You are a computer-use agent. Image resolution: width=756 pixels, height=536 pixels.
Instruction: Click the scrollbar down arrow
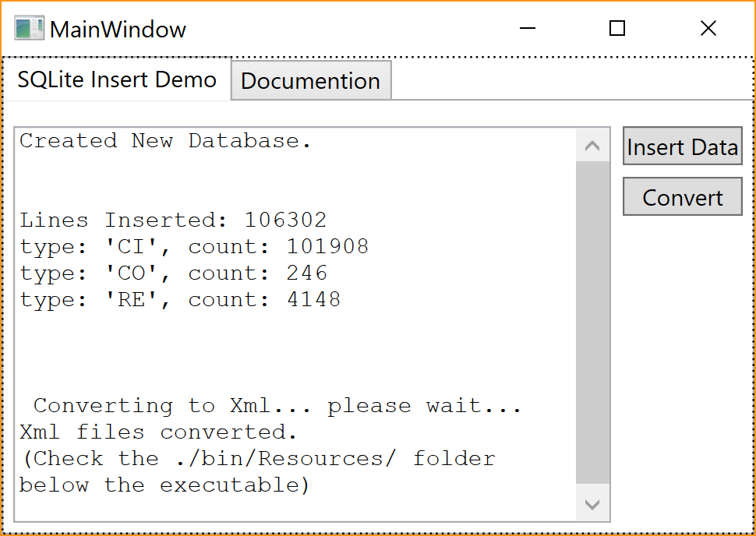592,503
